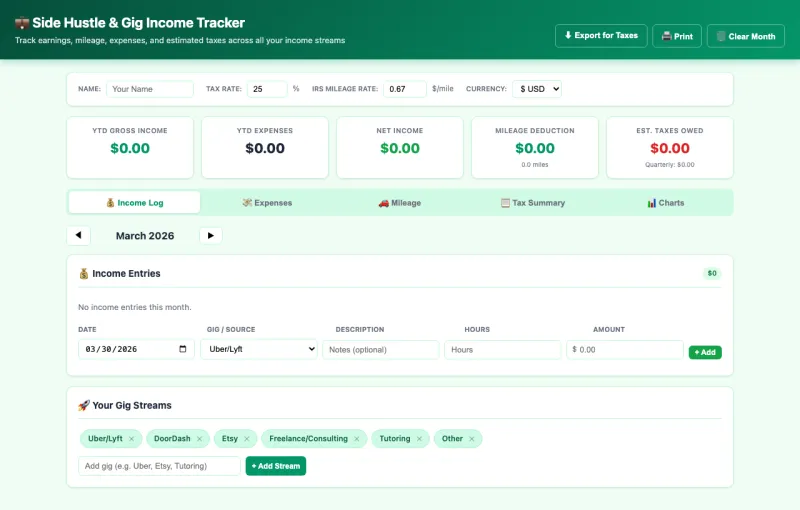Show the Tax Summary tab

coord(532,203)
